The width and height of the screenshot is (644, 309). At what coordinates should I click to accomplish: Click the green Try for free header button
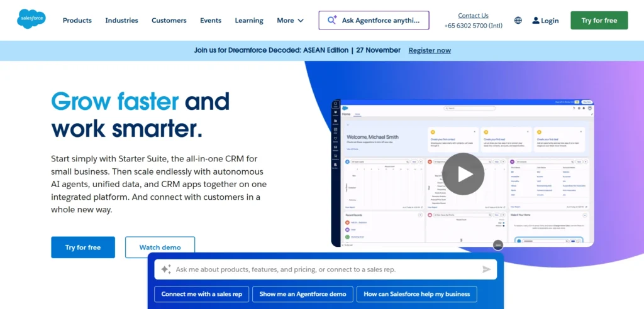pos(599,20)
